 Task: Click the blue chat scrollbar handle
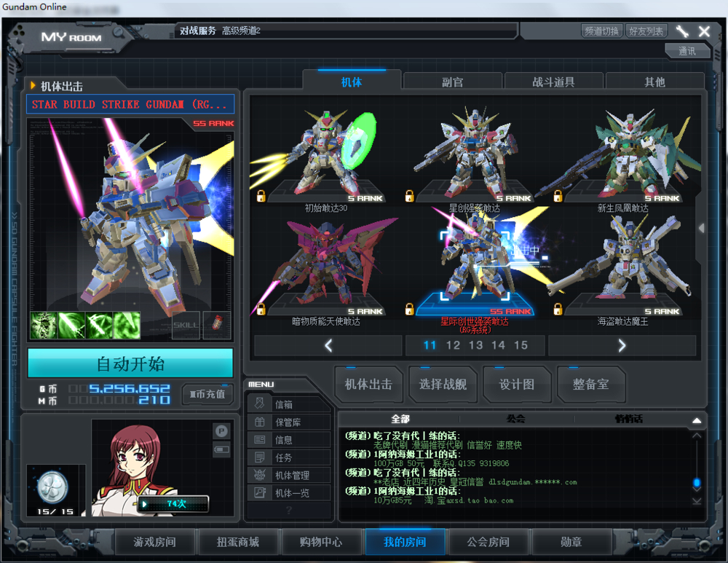pyautogui.click(x=697, y=483)
